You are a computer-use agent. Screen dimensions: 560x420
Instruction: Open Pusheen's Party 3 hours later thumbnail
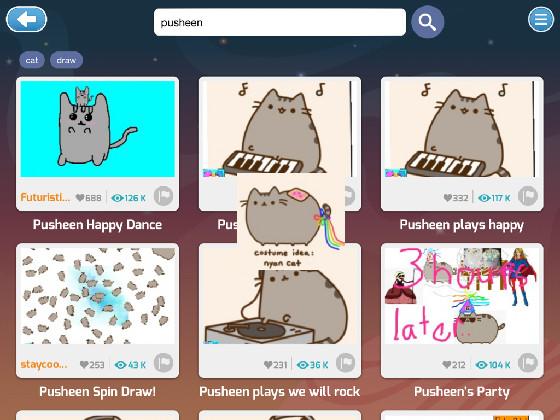point(462,296)
